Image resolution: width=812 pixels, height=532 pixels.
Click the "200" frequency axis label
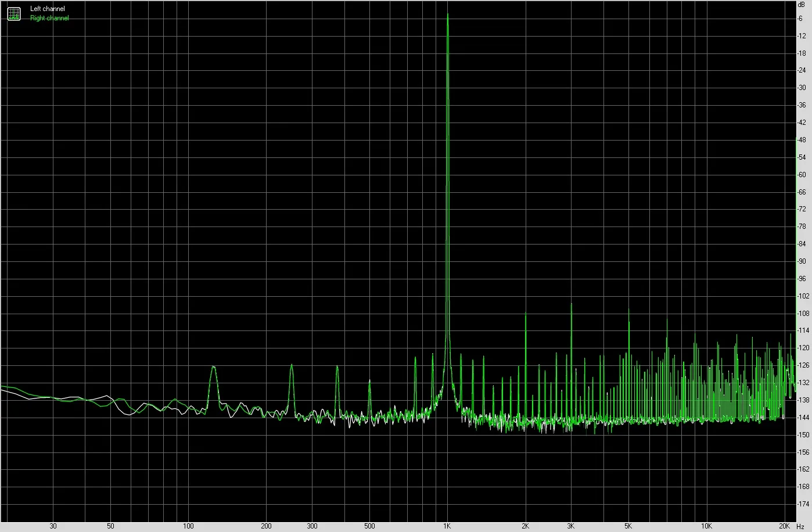pyautogui.click(x=266, y=526)
